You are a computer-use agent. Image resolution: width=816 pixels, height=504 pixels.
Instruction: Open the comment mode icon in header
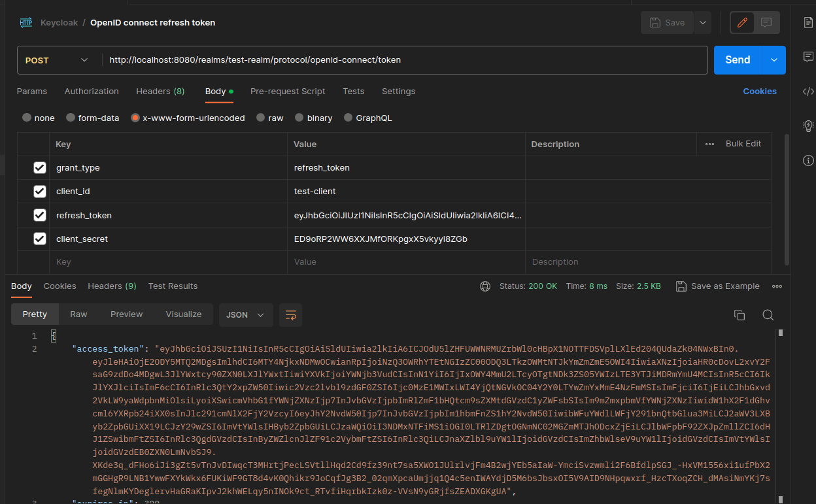766,22
